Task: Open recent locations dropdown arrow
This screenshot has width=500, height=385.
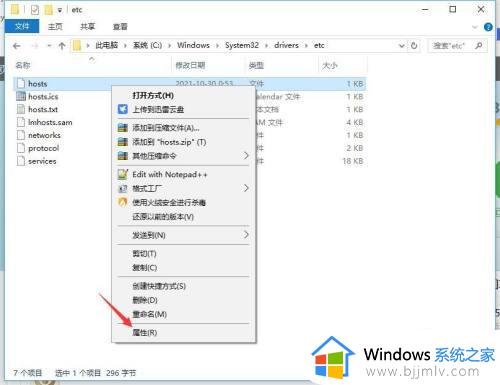Action: tap(49, 46)
